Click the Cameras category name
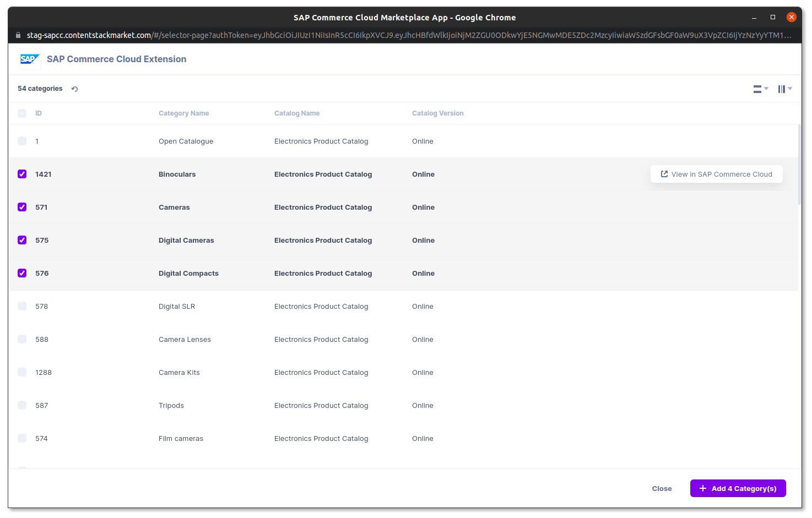812x518 pixels. 174,207
